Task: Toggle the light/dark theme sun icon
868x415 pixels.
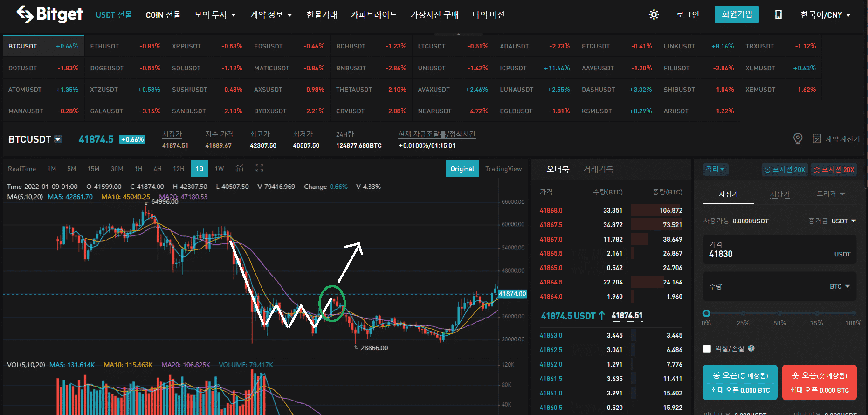Action: [654, 15]
